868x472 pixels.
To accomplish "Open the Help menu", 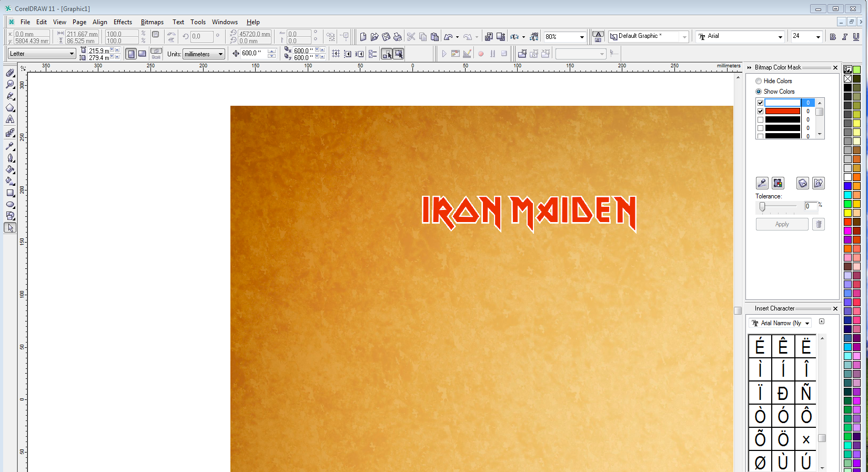I will tap(253, 22).
